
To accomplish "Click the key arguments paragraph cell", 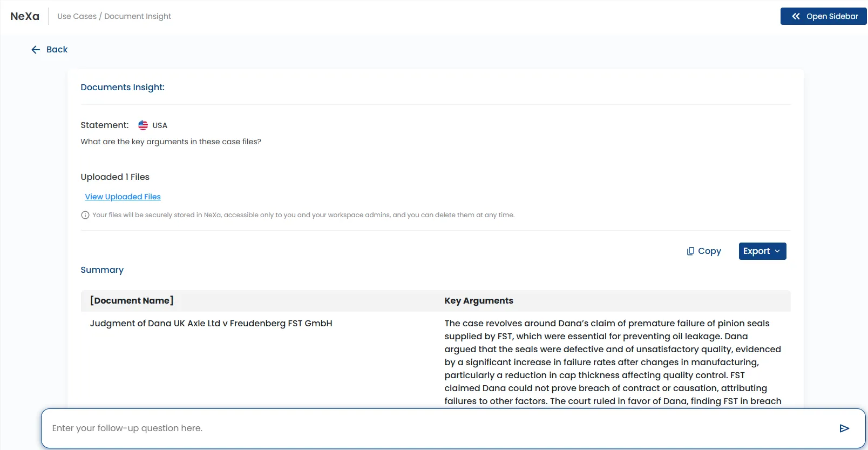I will click(613, 362).
